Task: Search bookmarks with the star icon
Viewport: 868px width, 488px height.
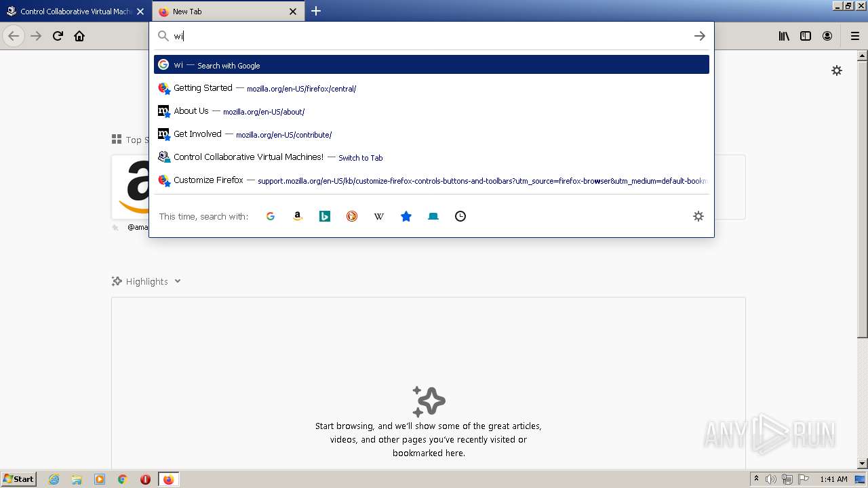Action: click(x=406, y=216)
